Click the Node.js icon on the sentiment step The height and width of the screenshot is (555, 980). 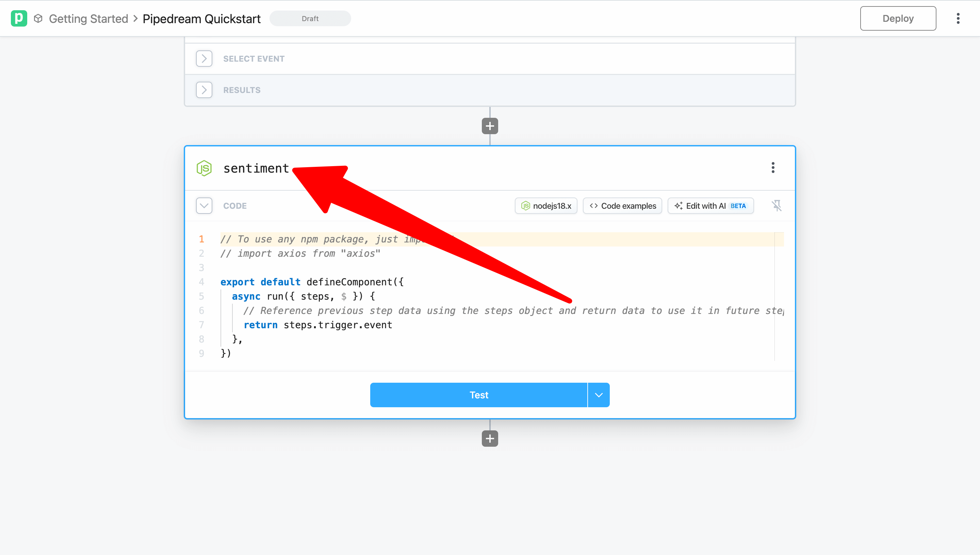[204, 168]
